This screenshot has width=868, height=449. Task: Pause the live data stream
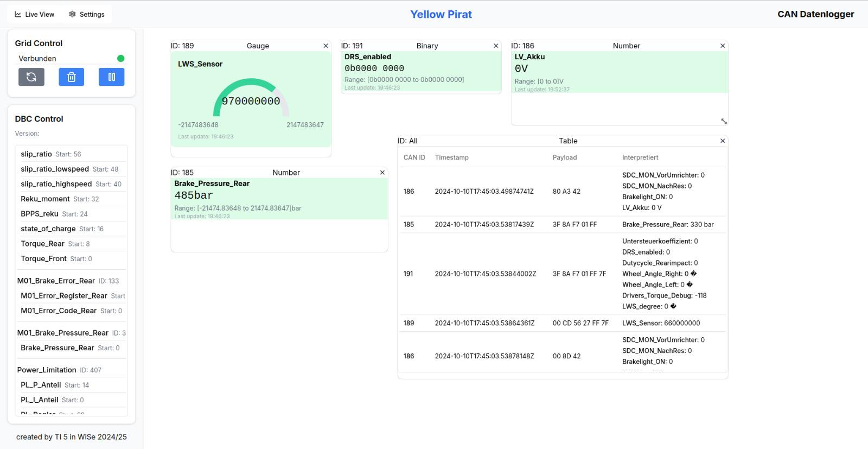(111, 77)
